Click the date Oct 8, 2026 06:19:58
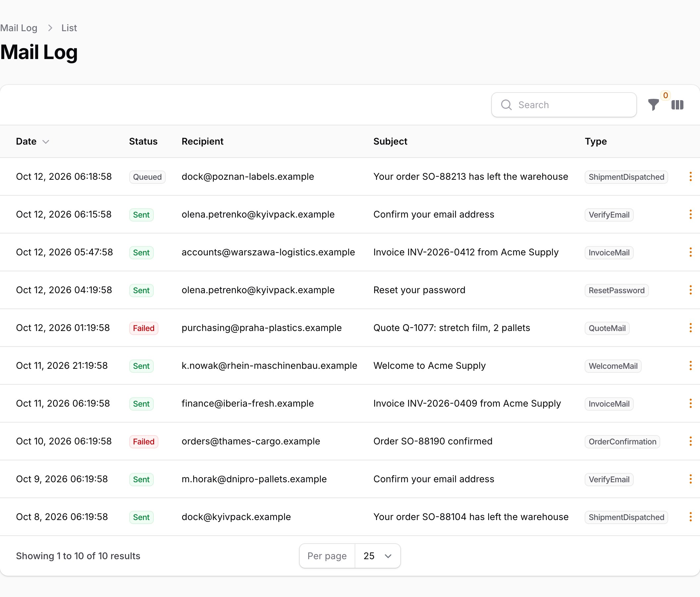This screenshot has height=597, width=700. click(62, 517)
